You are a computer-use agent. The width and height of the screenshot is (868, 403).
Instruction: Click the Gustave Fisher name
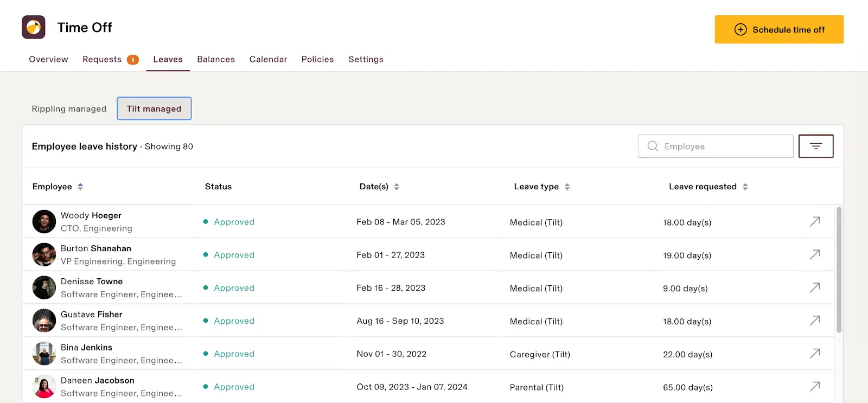click(92, 315)
